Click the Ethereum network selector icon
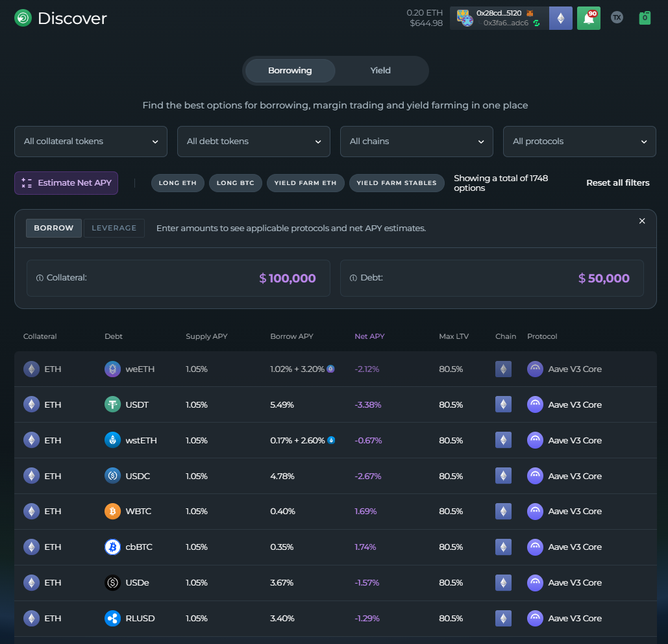This screenshot has height=644, width=668. pyautogui.click(x=561, y=18)
